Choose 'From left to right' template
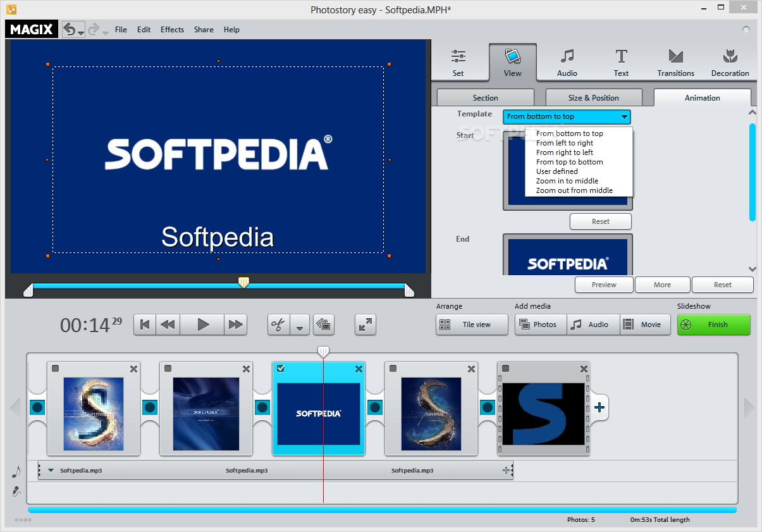The height and width of the screenshot is (532, 762). 565,143
